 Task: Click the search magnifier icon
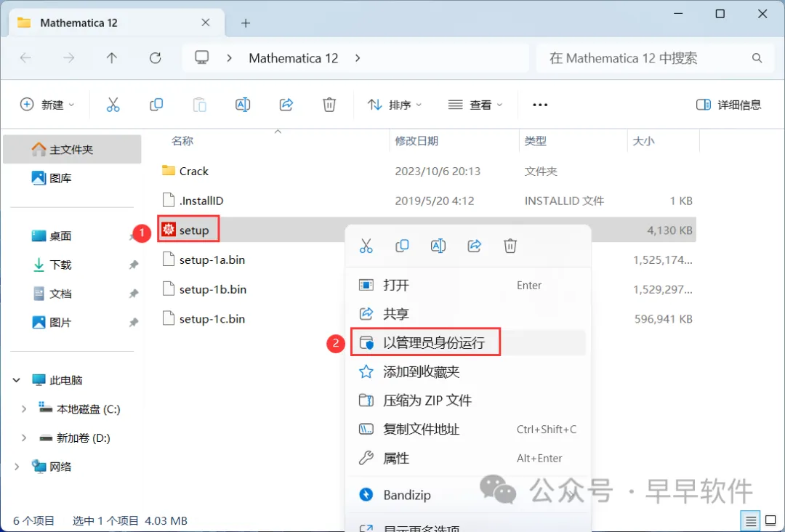pos(757,58)
